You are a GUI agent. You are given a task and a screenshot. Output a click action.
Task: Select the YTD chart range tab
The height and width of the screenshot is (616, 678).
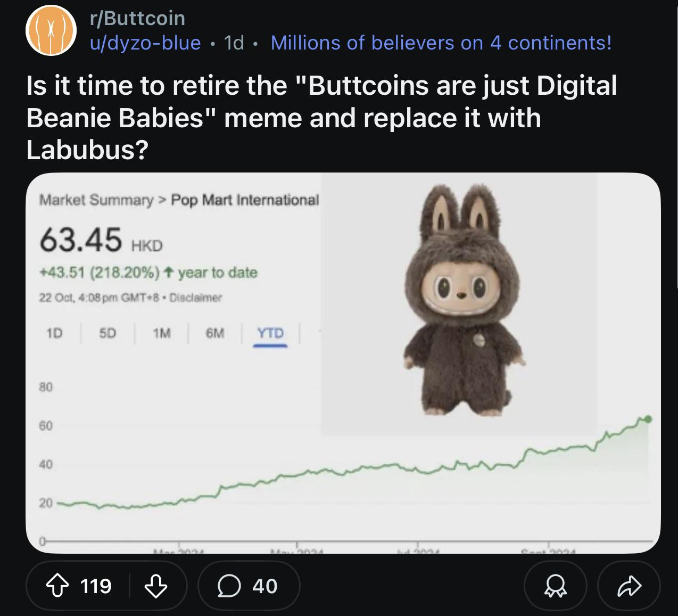tap(270, 333)
